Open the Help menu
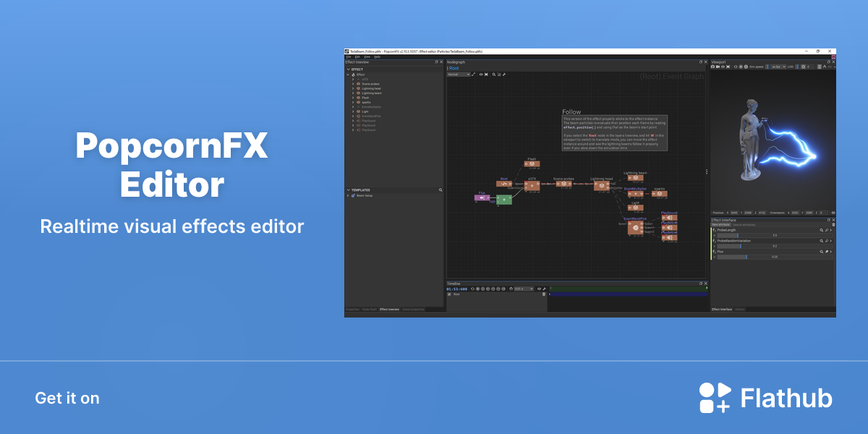Screen dimensions: 868x434 tap(377, 57)
